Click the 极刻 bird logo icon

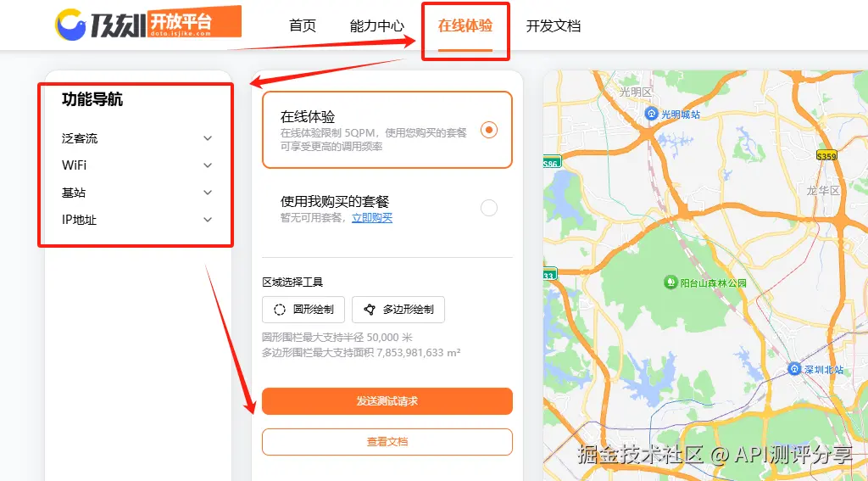[x=70, y=25]
